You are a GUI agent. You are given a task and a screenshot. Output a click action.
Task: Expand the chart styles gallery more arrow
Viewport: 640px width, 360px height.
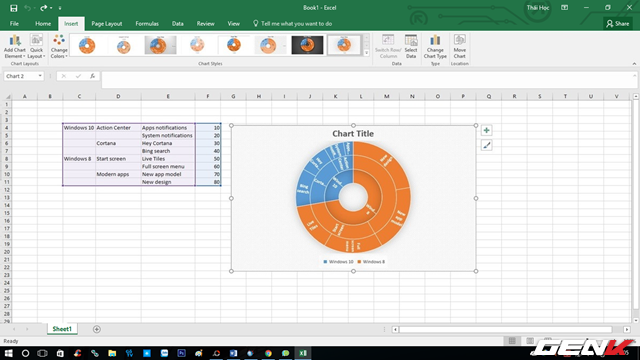pyautogui.click(x=366, y=53)
